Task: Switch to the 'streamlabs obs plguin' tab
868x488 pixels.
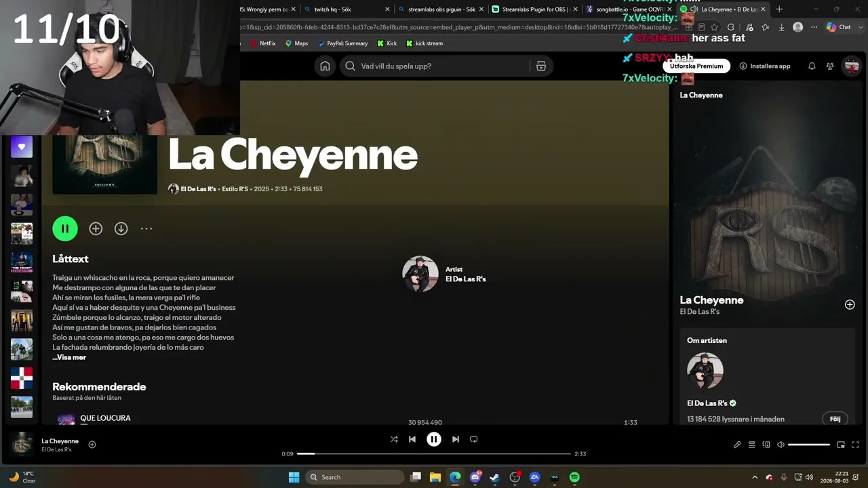Action: (441, 9)
